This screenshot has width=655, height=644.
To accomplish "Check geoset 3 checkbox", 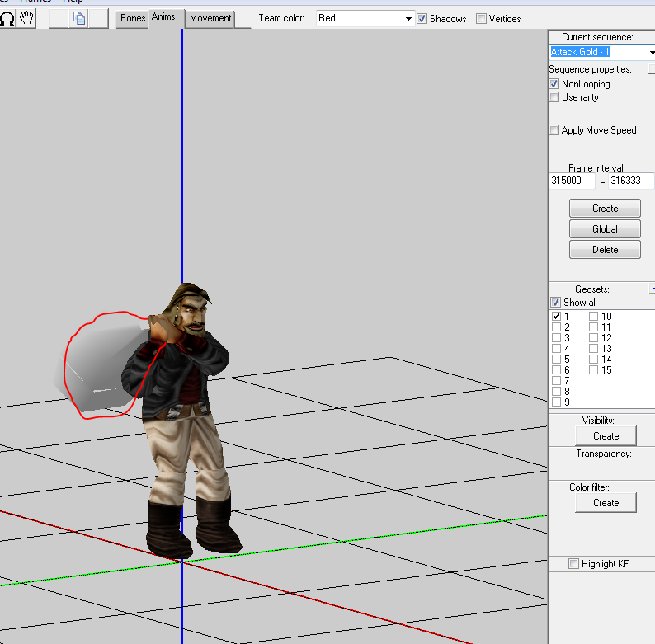I will click(556, 338).
